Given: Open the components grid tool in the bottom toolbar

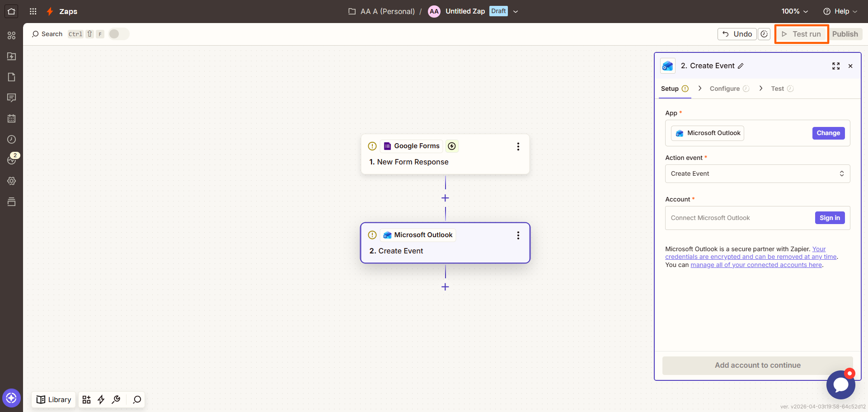Looking at the screenshot, I should point(87,399).
